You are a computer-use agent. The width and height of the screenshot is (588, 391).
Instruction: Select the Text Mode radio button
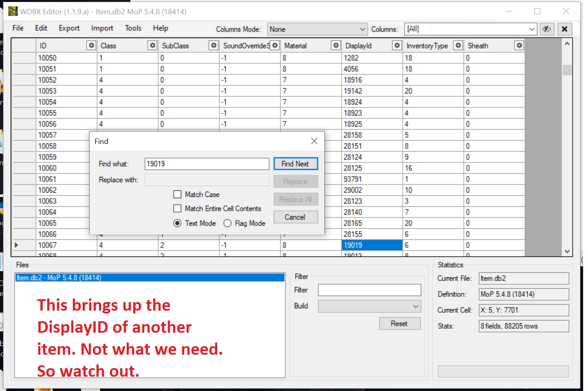point(177,223)
